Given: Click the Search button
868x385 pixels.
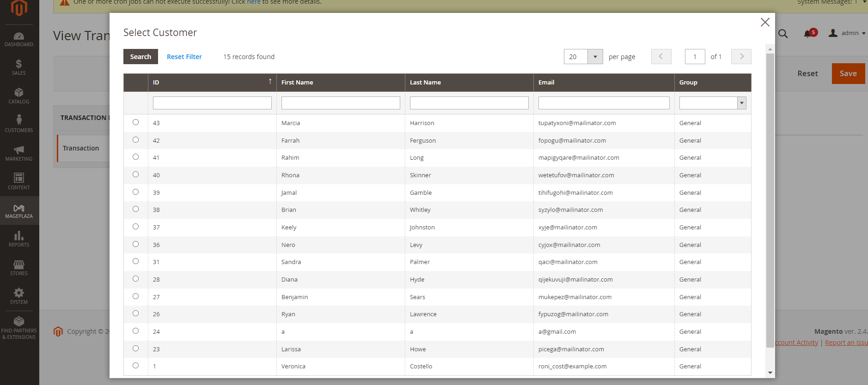Looking at the screenshot, I should (x=141, y=57).
